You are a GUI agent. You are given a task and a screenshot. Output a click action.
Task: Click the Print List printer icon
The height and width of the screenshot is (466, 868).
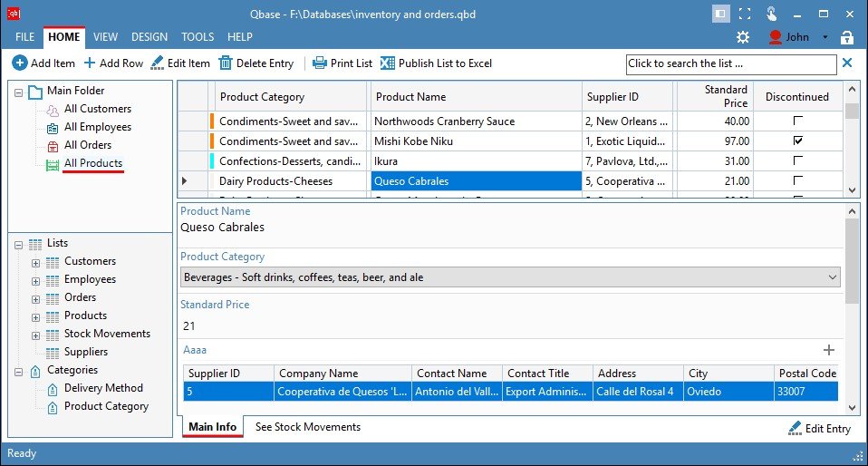[320, 63]
